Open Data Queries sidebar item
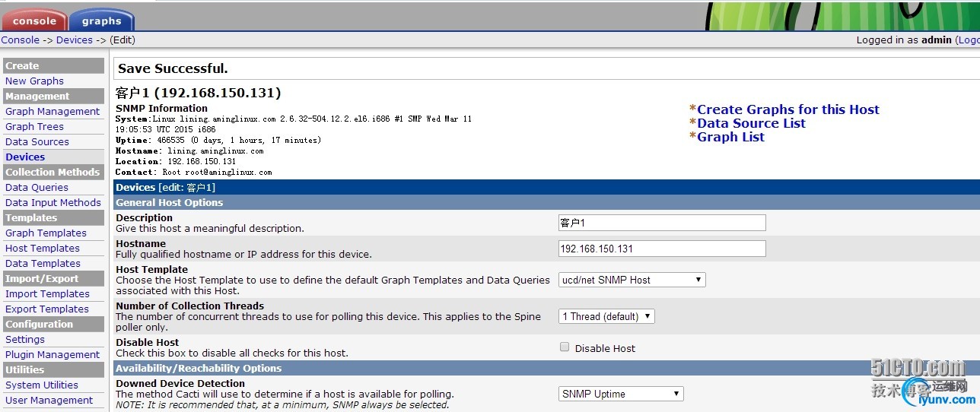Viewport: 980px width, 412px height. coord(37,188)
